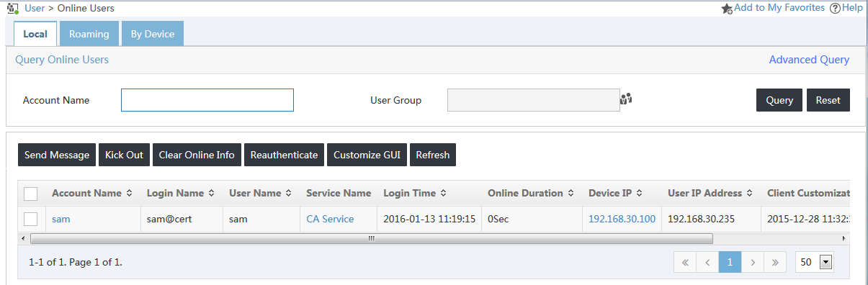This screenshot has height=285, width=868.
Task: Switch to the Roaming tab
Action: [x=89, y=34]
